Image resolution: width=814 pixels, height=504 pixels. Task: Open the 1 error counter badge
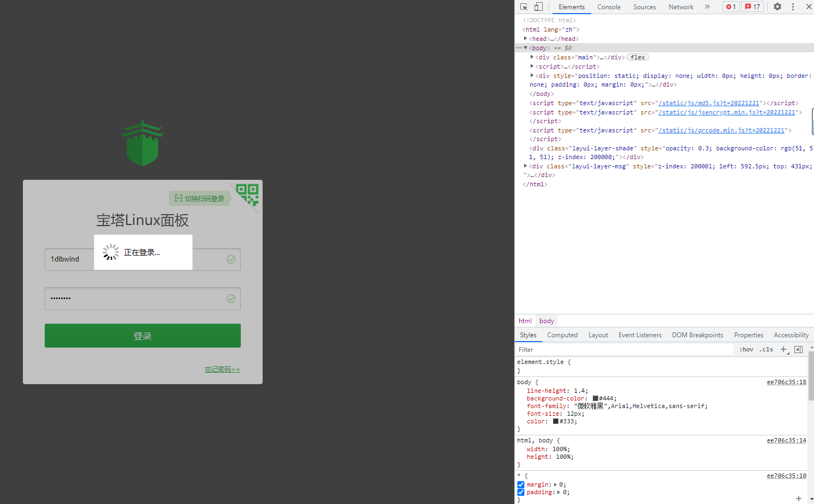tap(731, 7)
